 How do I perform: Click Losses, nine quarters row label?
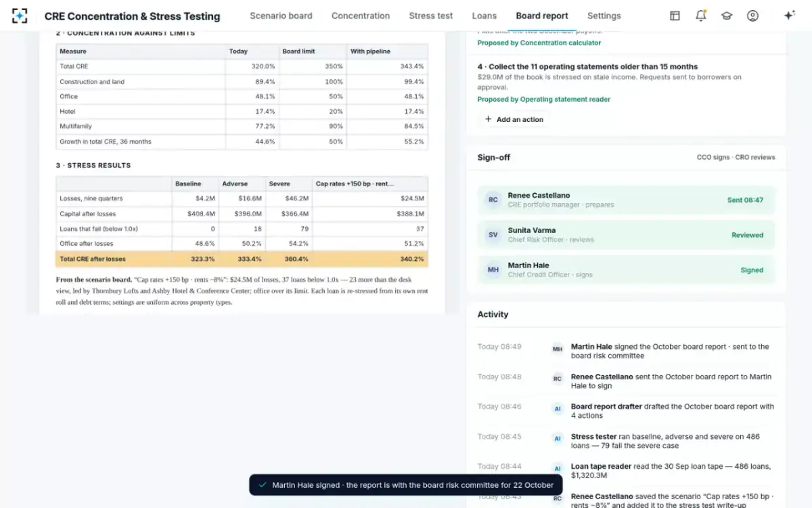(x=91, y=198)
